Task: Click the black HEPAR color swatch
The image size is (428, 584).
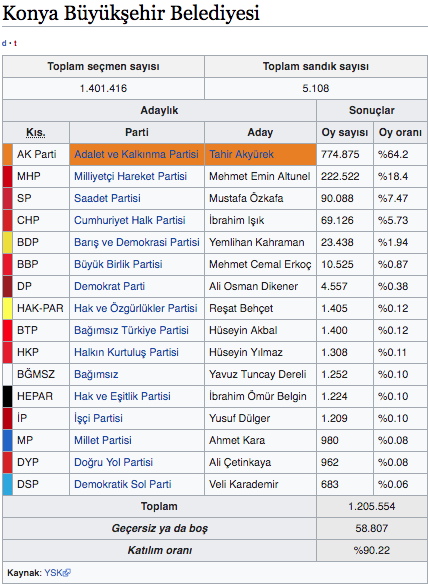Action: [x=7, y=396]
